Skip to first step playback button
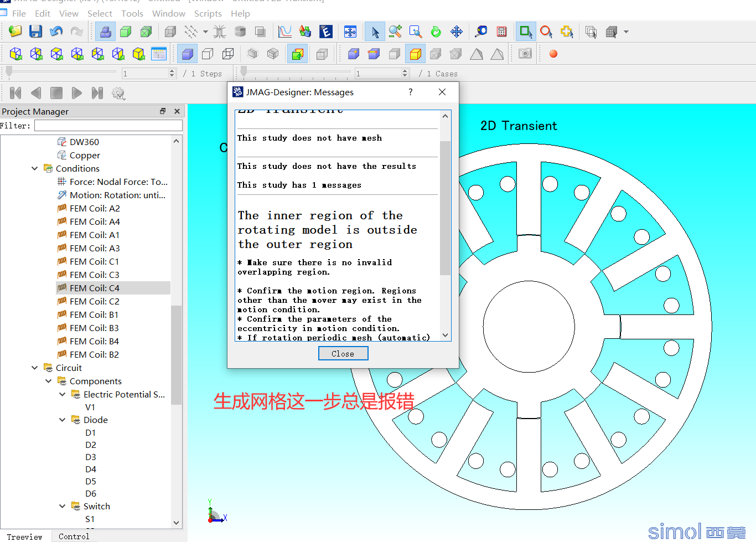 coord(15,93)
